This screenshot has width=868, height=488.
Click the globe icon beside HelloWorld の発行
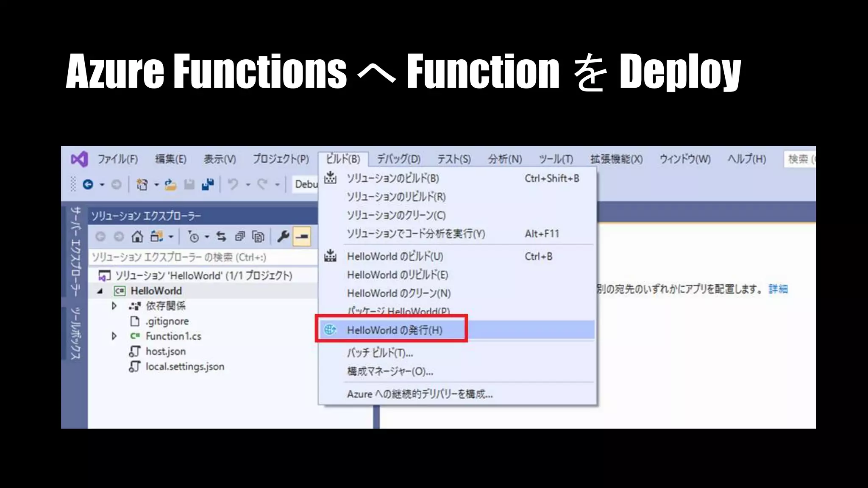coord(330,330)
